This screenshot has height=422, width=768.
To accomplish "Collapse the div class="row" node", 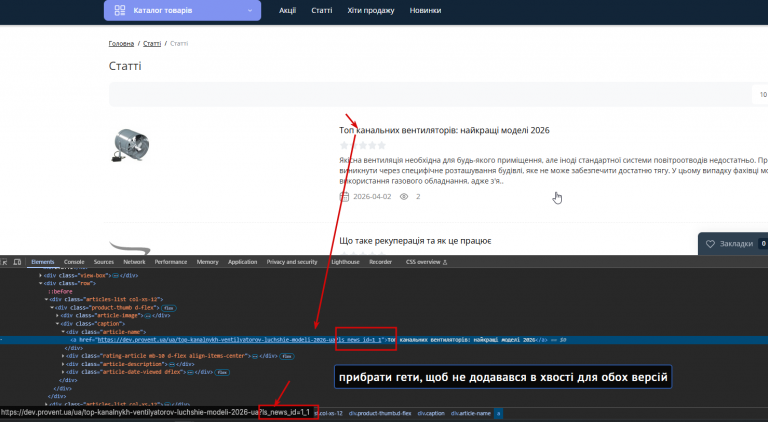I will coord(41,283).
